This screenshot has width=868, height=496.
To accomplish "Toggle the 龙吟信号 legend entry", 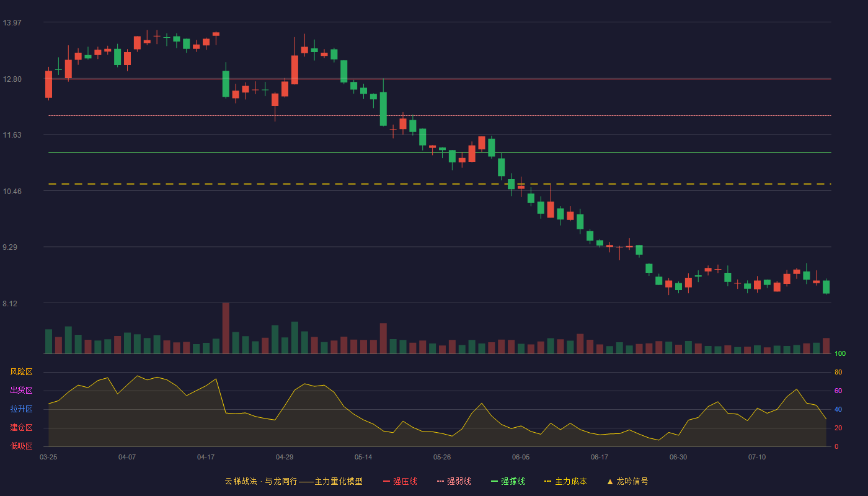I will (x=627, y=481).
